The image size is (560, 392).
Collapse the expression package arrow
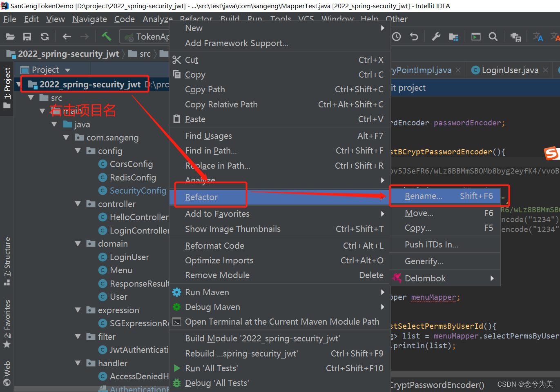78,310
